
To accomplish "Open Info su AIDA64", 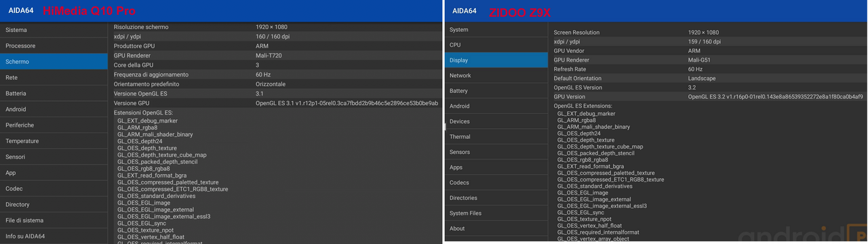I will click(x=54, y=236).
